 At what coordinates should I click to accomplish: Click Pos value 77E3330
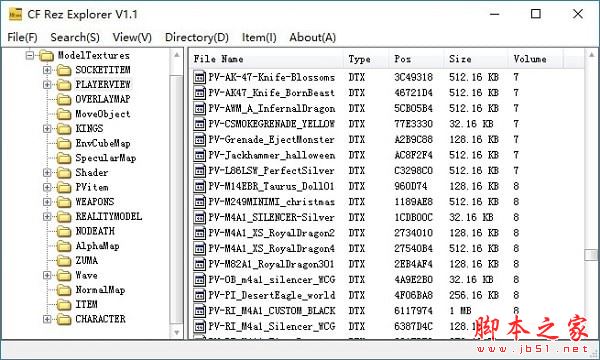click(x=413, y=124)
